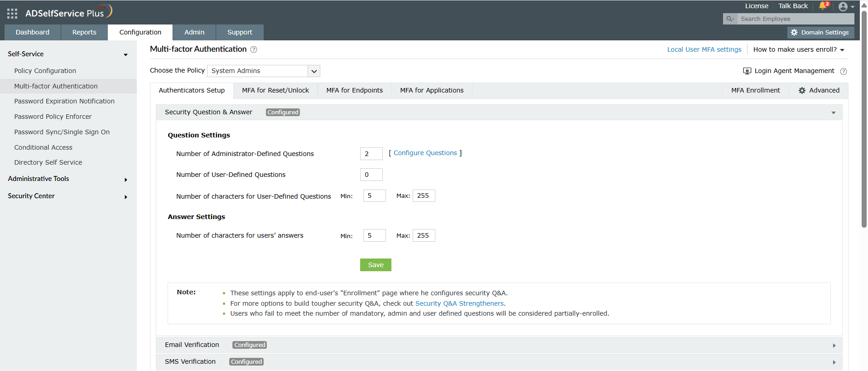Screen dimensions: 868x371
Task: Click the Configure Questions link
Action: point(425,153)
